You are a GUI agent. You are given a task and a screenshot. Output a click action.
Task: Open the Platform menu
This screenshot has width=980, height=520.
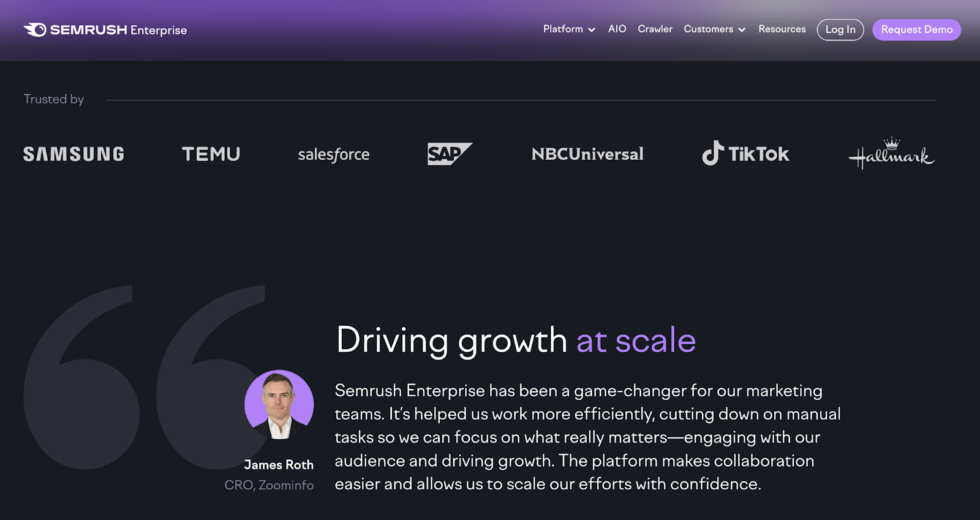[x=563, y=29]
